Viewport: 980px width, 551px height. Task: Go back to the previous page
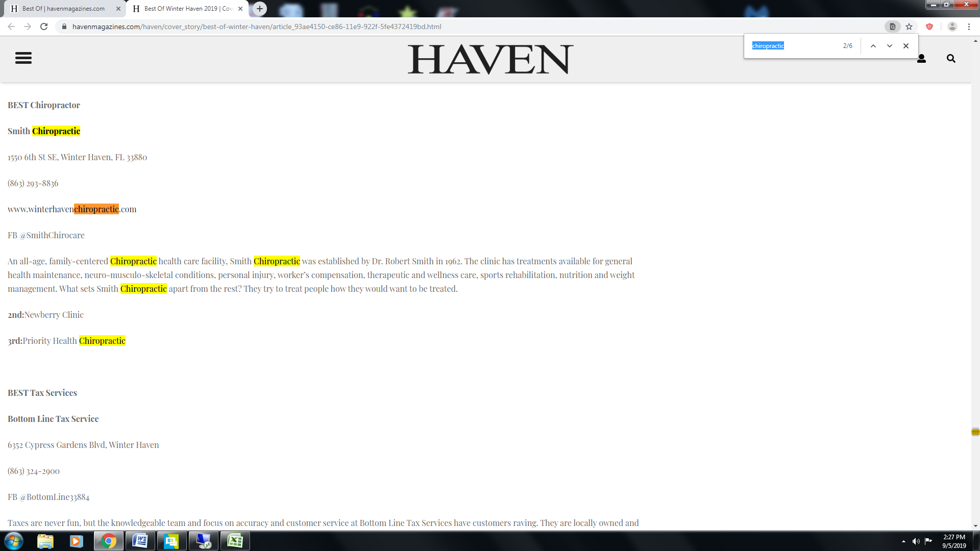coord(11,27)
